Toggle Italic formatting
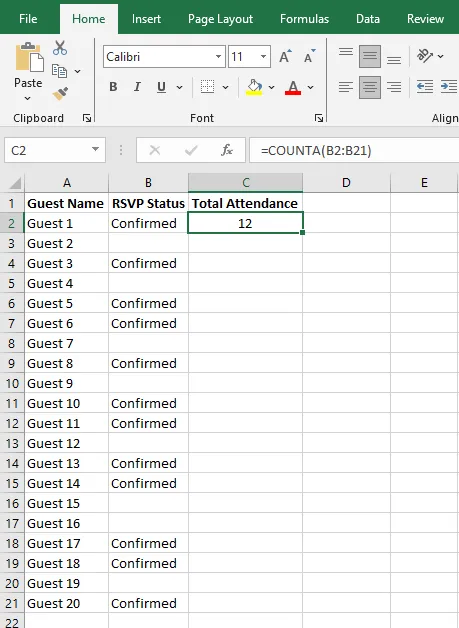 pos(137,87)
